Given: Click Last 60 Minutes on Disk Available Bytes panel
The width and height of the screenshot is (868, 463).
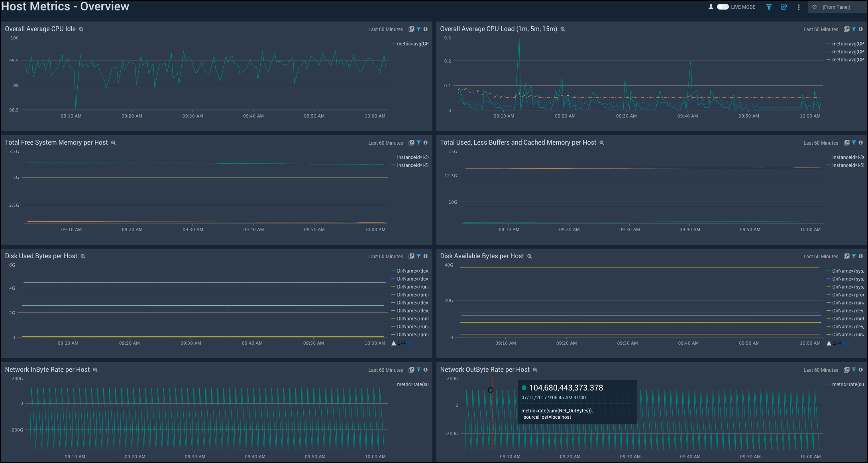Looking at the screenshot, I should (821, 256).
